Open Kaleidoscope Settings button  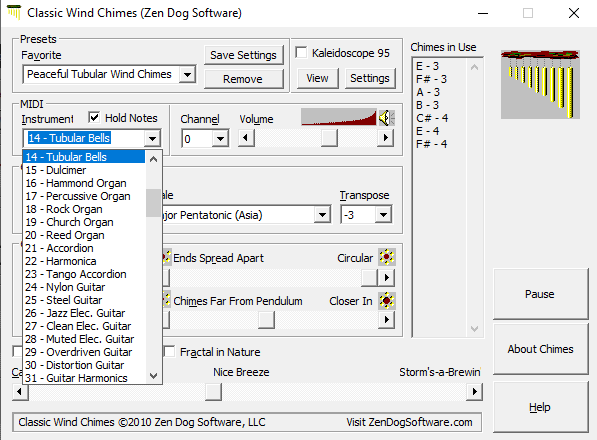(x=370, y=78)
